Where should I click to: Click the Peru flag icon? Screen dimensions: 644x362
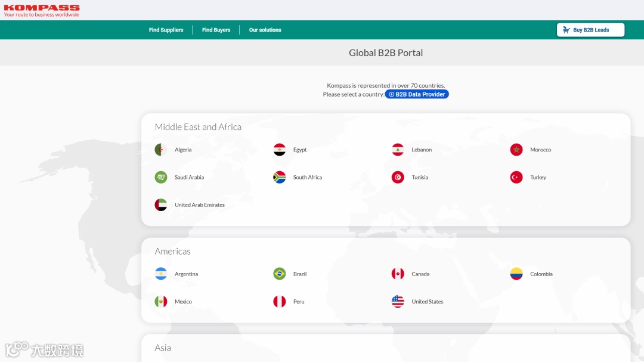coord(279,301)
